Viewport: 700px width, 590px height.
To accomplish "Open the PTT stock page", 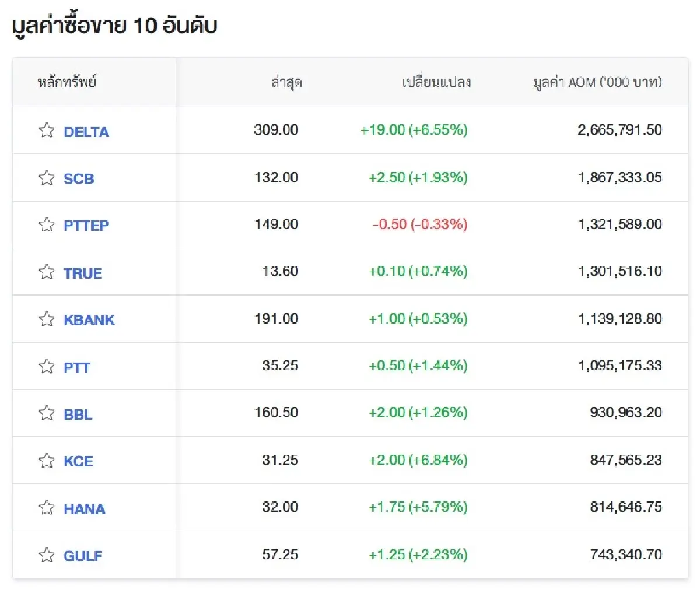I will tap(77, 367).
